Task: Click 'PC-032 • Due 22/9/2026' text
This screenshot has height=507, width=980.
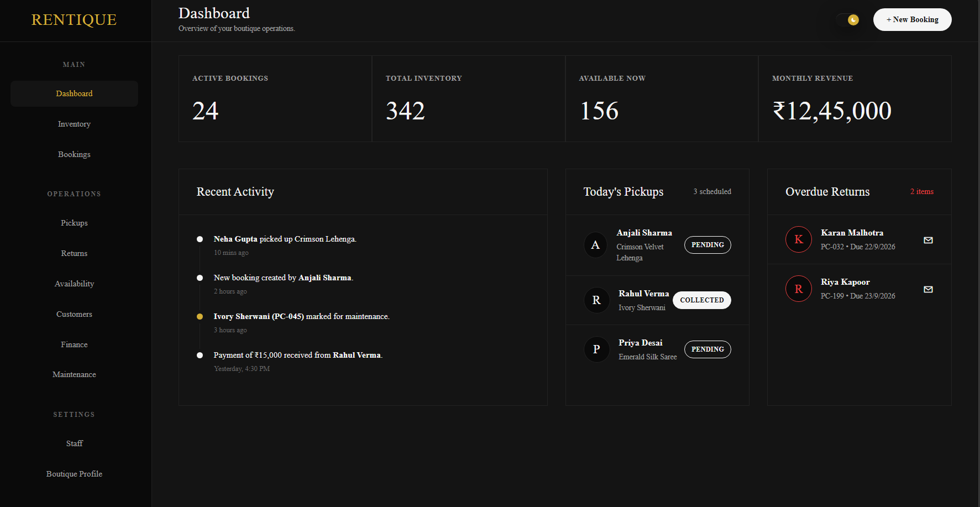Action: (x=858, y=247)
